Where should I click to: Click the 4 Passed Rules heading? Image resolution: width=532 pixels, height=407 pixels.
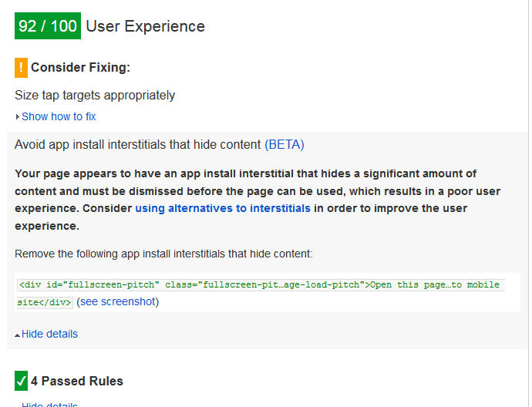point(76,381)
